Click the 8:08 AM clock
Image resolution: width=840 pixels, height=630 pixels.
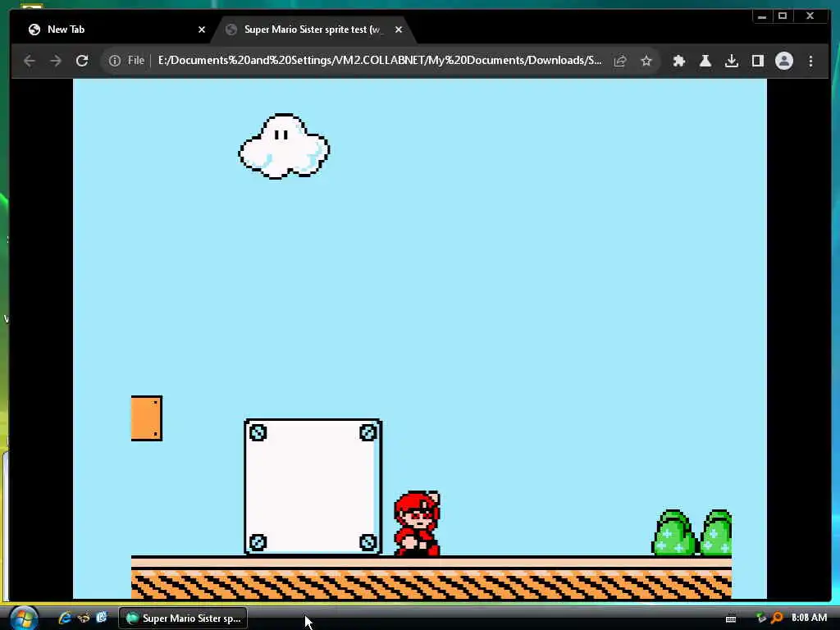pos(809,618)
